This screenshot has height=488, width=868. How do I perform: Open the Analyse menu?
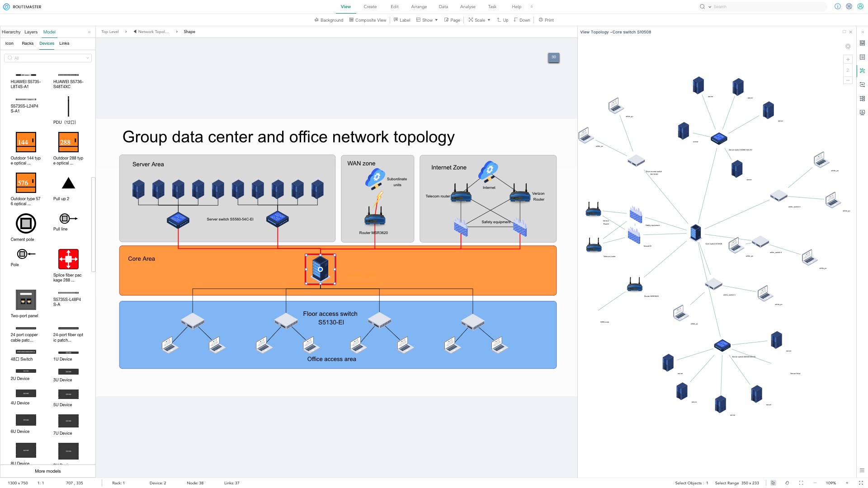(x=467, y=6)
